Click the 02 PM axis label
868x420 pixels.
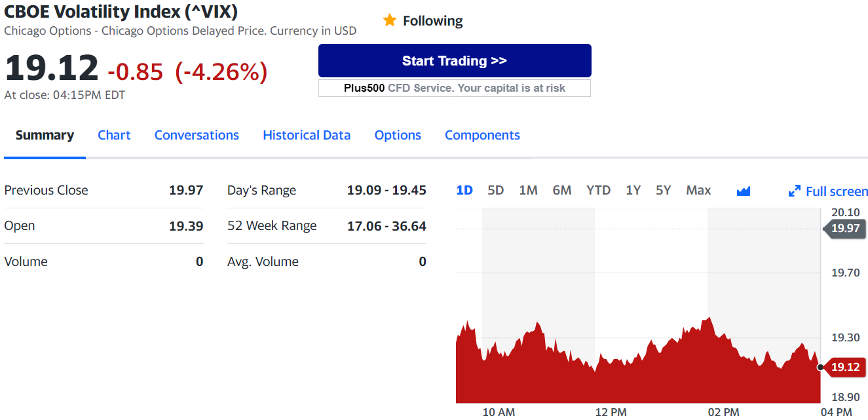(x=723, y=412)
